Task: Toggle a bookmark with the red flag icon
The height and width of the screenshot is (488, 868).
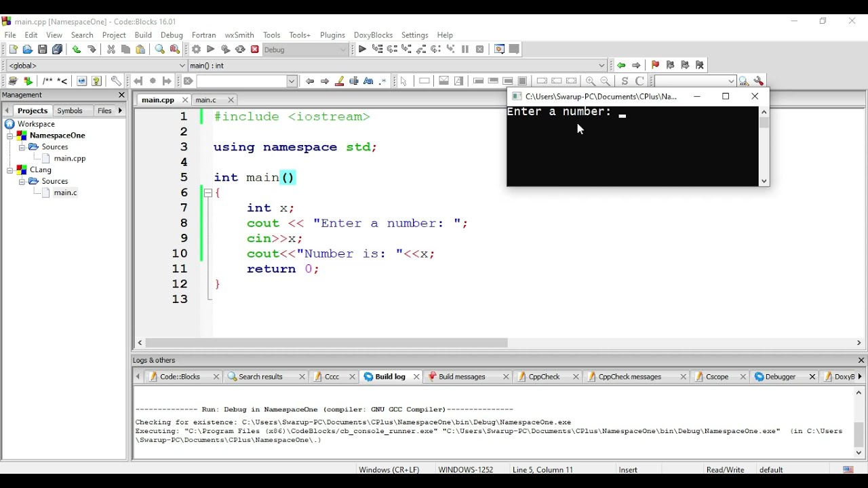Action: pyautogui.click(x=656, y=65)
